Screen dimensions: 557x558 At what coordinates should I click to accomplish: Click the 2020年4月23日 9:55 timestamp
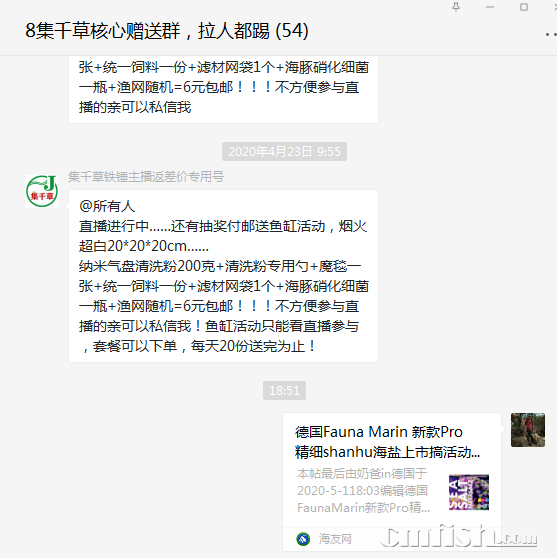click(x=284, y=152)
